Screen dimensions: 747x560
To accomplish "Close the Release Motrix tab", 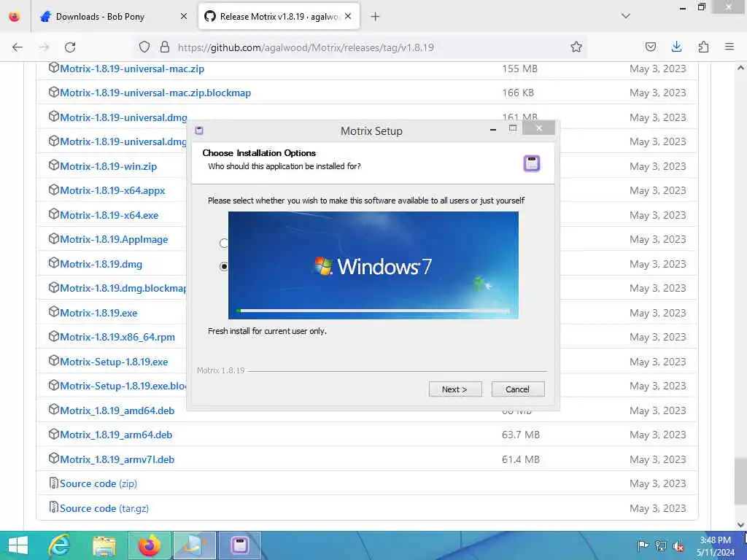I will click(x=348, y=16).
